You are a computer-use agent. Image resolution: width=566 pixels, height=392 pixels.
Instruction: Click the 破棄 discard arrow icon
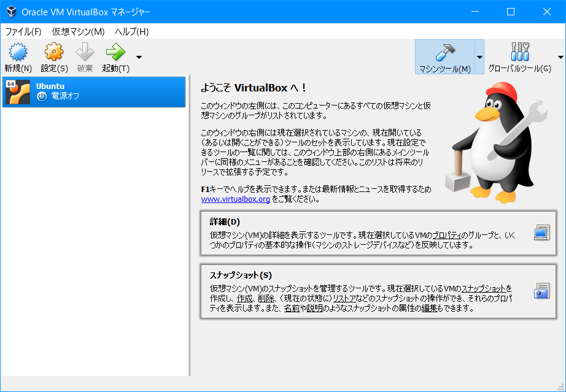[x=85, y=53]
